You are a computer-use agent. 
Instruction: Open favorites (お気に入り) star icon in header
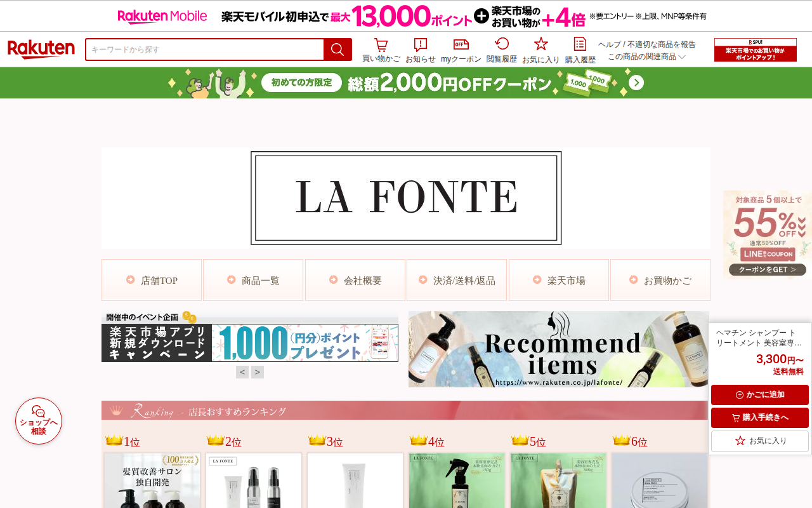[540, 50]
